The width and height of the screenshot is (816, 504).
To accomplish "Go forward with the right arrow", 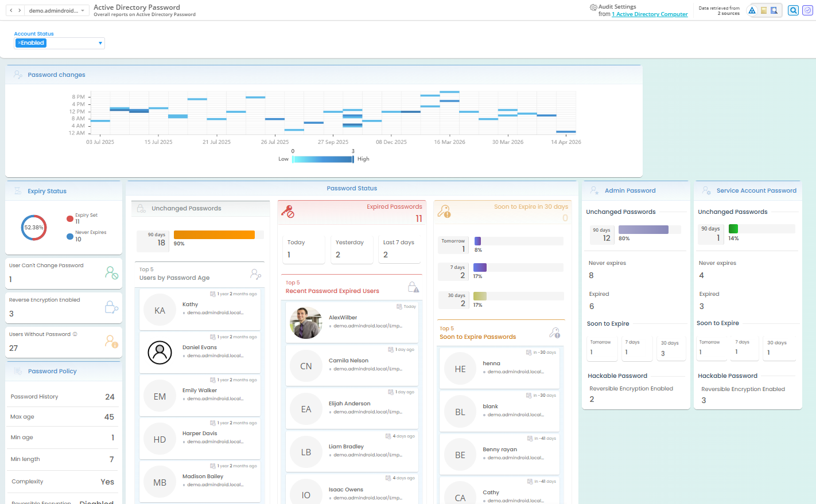I will [x=20, y=10].
